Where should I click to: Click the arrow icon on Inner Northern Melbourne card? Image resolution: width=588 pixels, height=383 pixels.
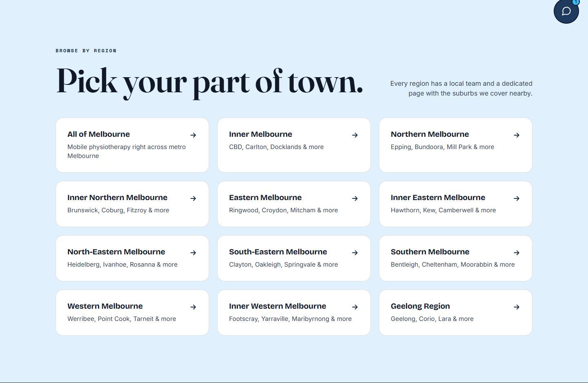point(193,198)
